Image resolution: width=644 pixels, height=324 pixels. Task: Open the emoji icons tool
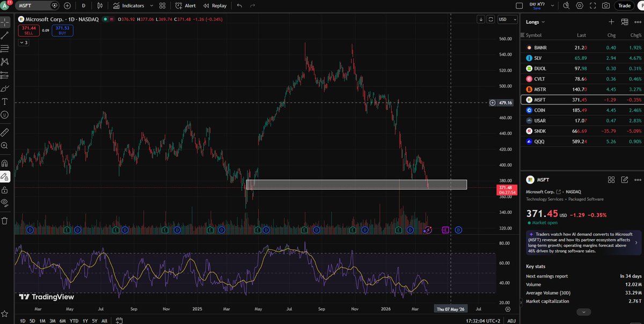pos(5,115)
